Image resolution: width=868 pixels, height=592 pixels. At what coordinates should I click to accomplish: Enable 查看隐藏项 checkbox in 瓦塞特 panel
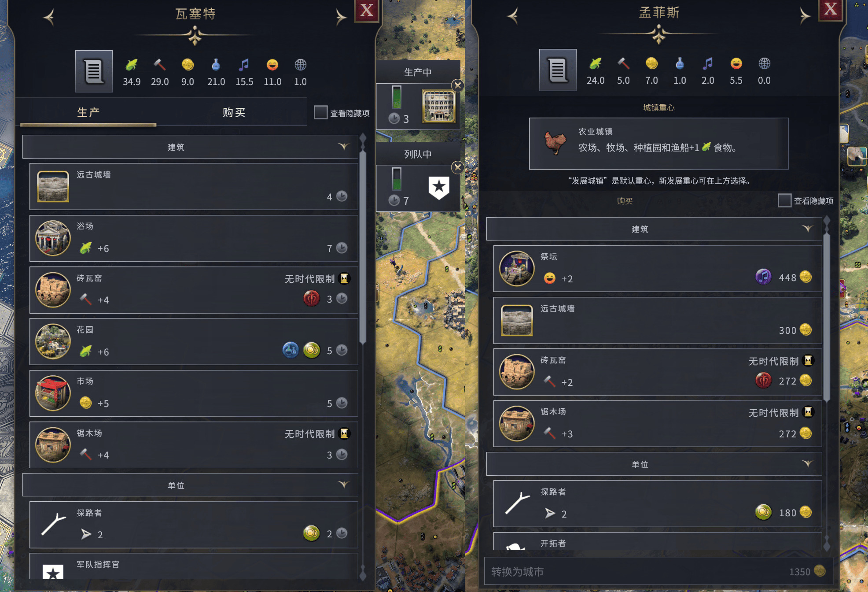(x=320, y=112)
